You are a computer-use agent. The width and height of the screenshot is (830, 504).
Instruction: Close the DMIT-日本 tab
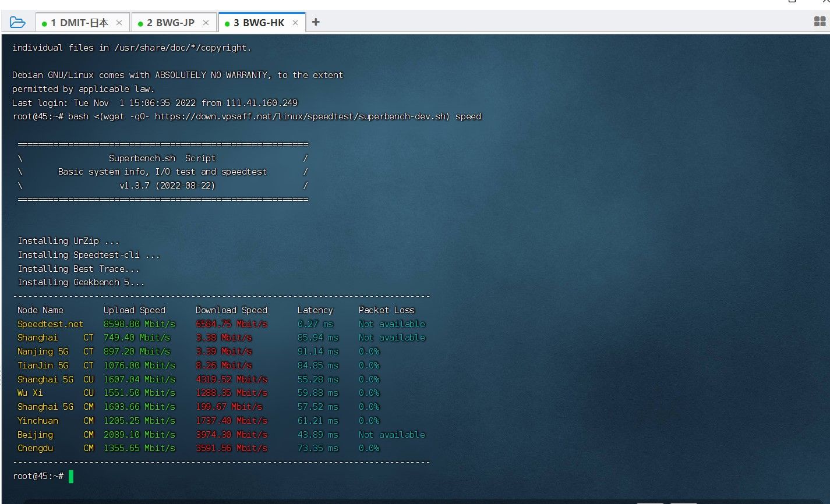[x=119, y=23]
